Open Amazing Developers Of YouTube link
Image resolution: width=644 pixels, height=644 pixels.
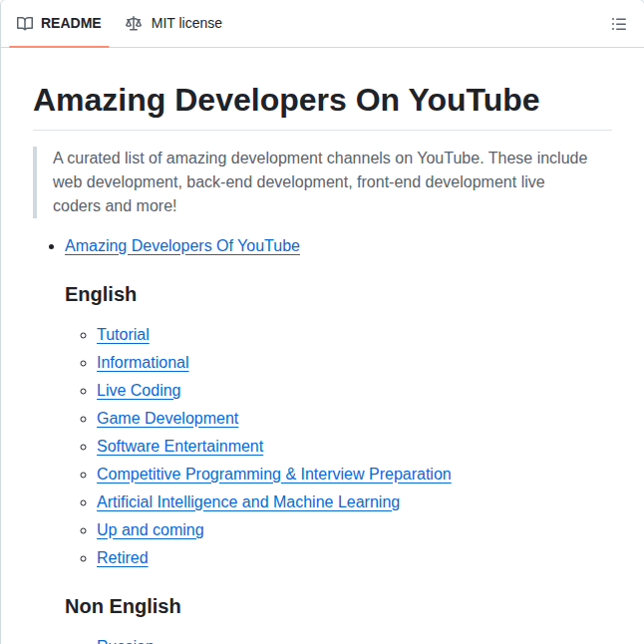[x=182, y=246]
